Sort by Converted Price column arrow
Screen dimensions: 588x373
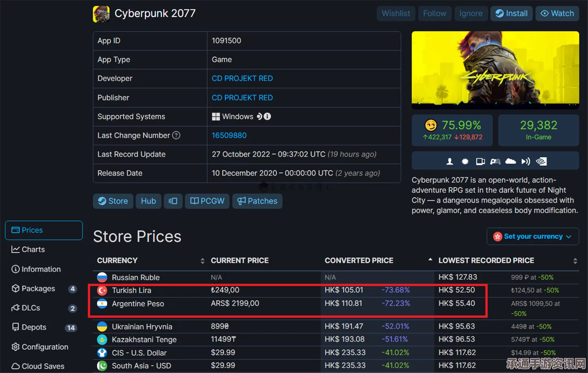(430, 260)
